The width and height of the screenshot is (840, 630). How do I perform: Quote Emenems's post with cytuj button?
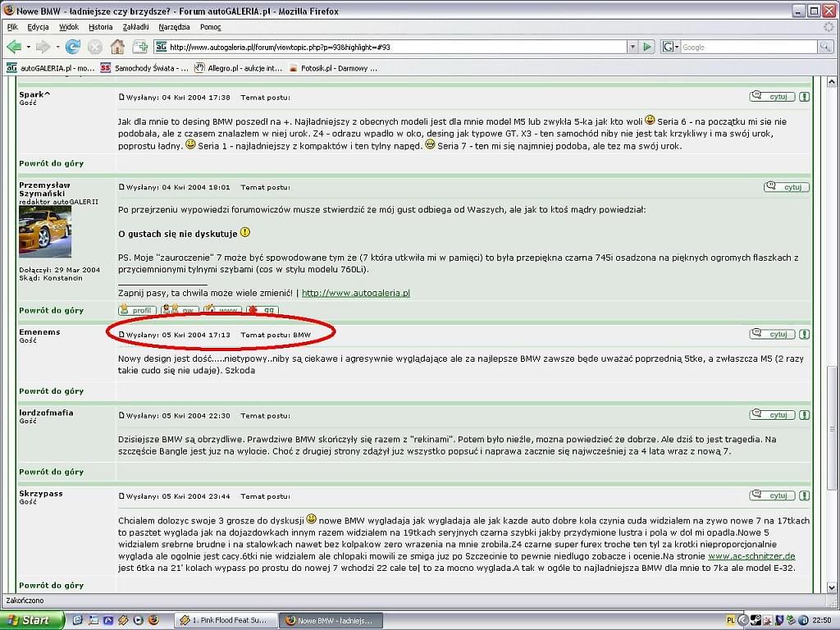pos(772,334)
